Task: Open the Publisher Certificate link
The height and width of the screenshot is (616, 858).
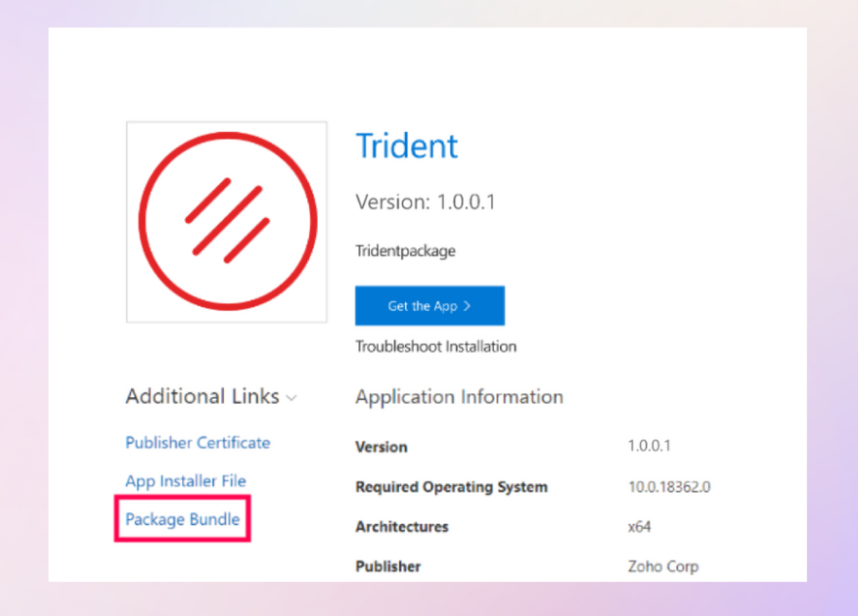Action: (x=198, y=443)
